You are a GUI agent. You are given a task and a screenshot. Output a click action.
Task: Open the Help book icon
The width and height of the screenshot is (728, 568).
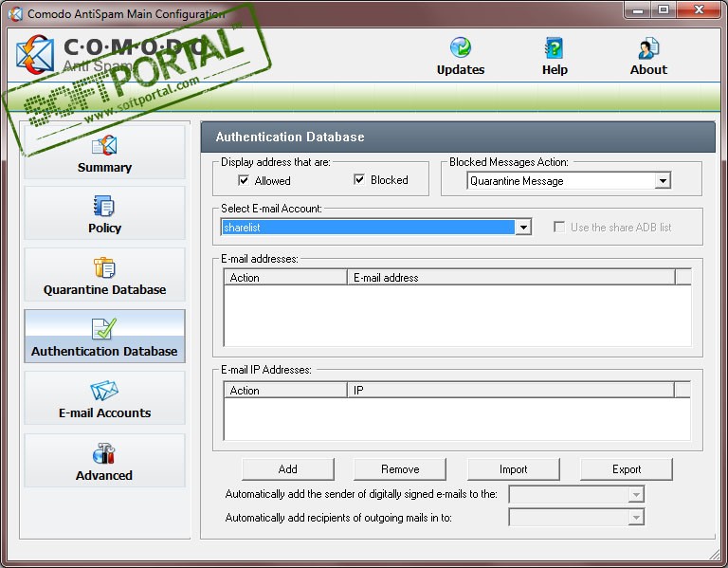pos(554,47)
